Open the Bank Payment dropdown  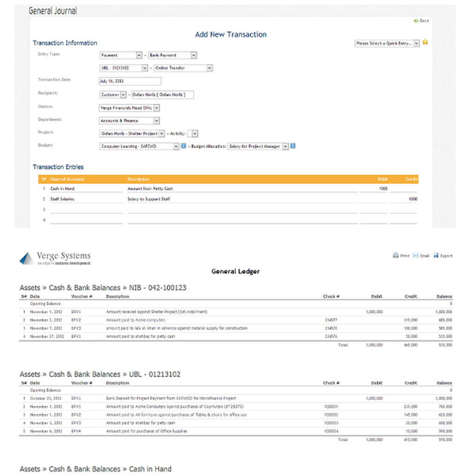(173, 55)
